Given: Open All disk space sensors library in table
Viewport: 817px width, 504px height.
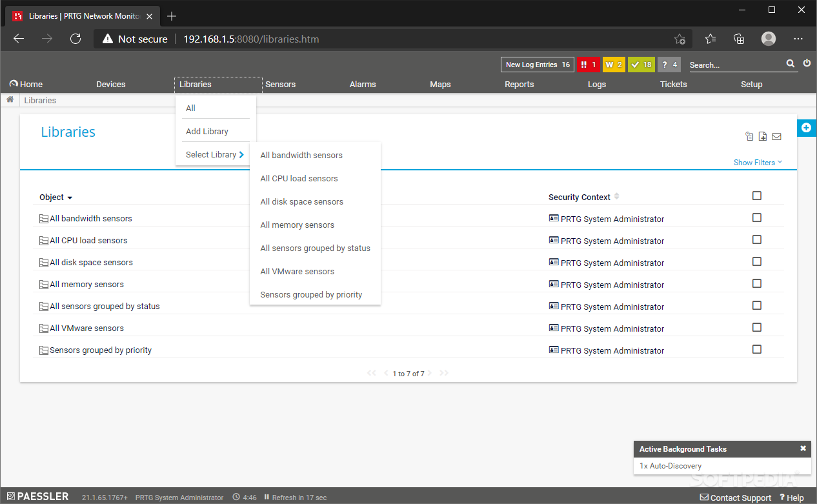Looking at the screenshot, I should tap(91, 263).
